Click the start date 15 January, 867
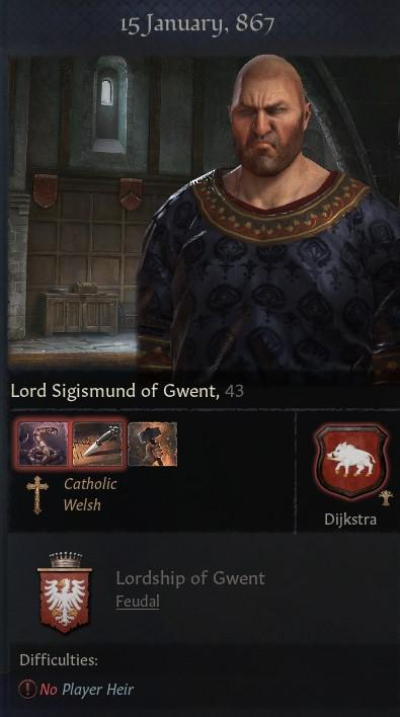The height and width of the screenshot is (717, 400). 197,24
